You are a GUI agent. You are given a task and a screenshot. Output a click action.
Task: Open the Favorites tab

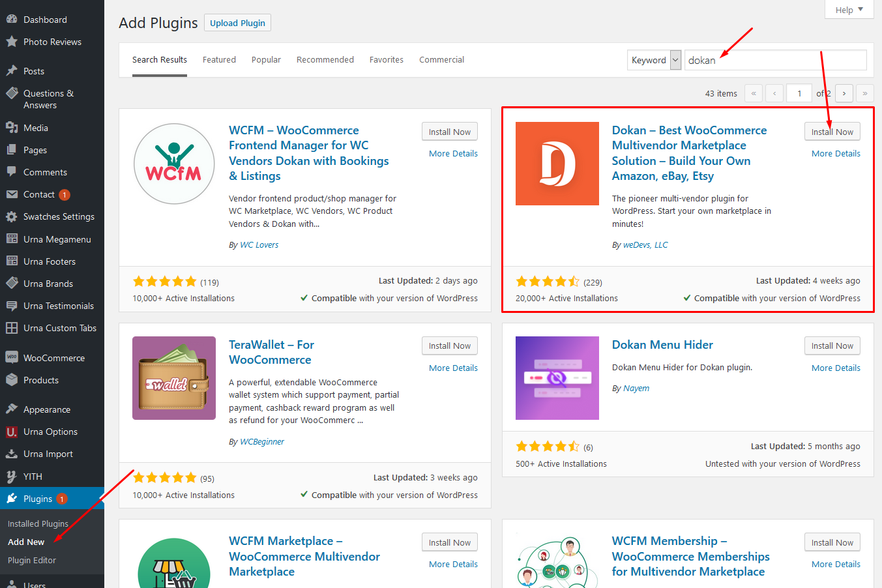tap(387, 59)
